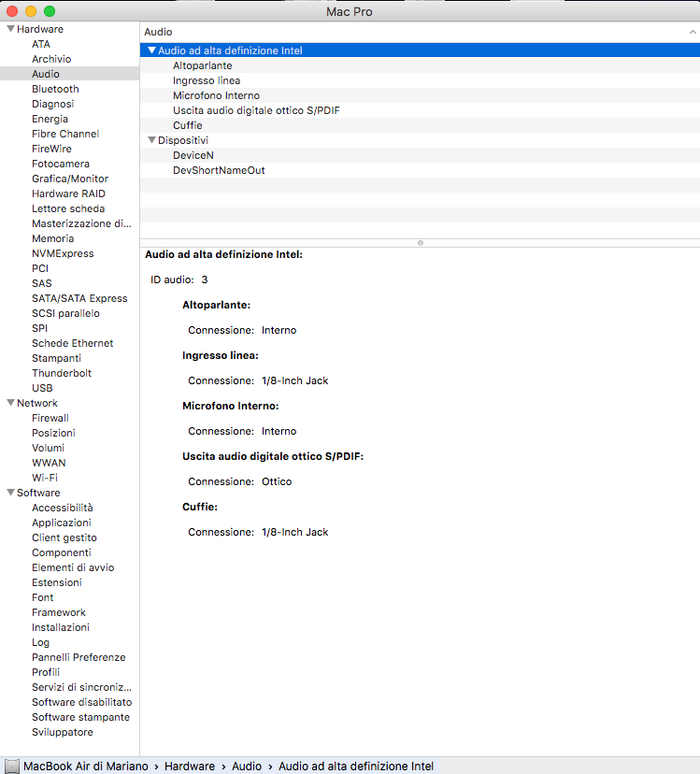
Task: Collapse the Dispositivi group triangle
Action: (x=151, y=140)
